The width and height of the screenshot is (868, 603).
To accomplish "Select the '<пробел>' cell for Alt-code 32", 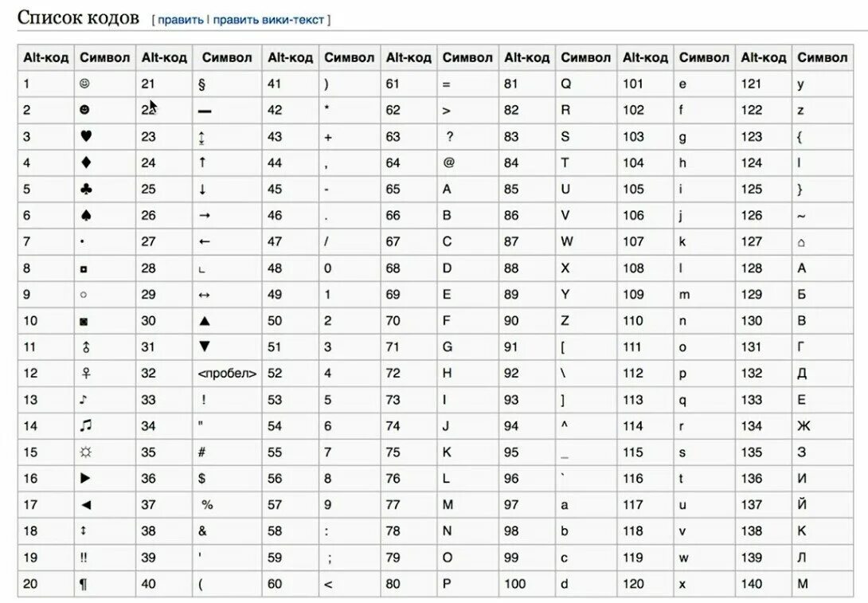I will click(227, 374).
